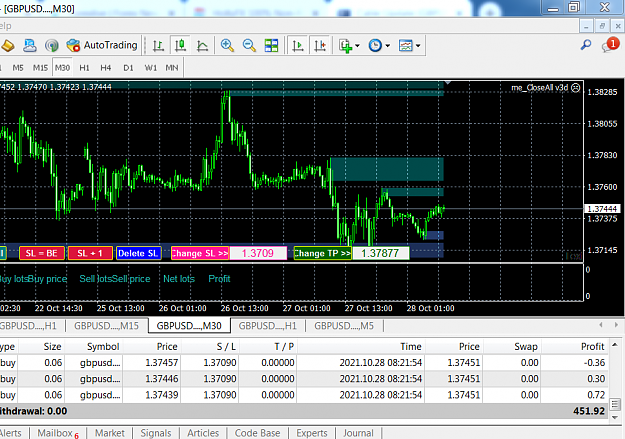This screenshot has height=439, width=625.
Task: Tile chart windows icon
Action: (271, 45)
